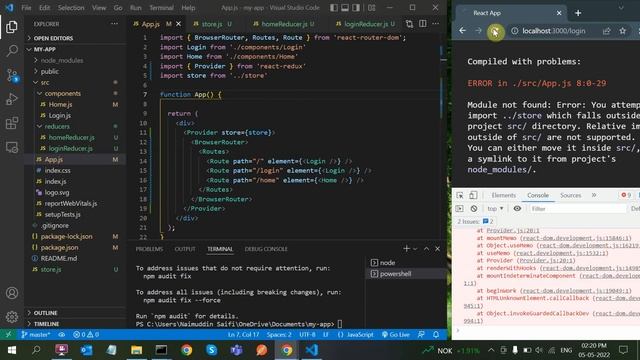Open Windows Start menu
The width and height of the screenshot is (640, 360).
12,350
